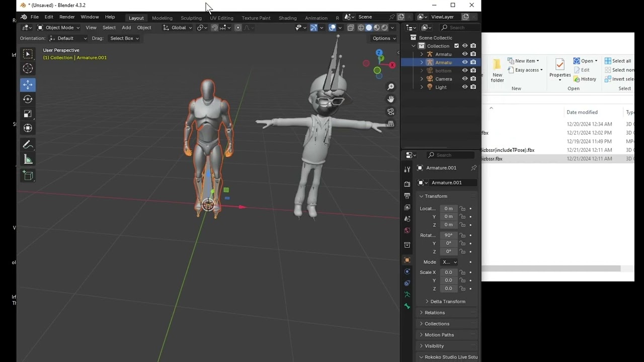Open the World properties tab
This screenshot has height=362, width=644.
click(407, 230)
